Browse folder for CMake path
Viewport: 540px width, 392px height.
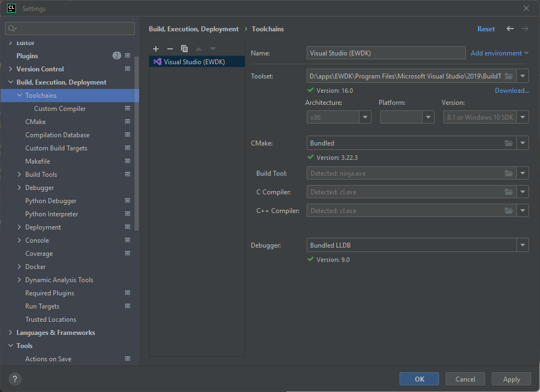pyautogui.click(x=509, y=143)
